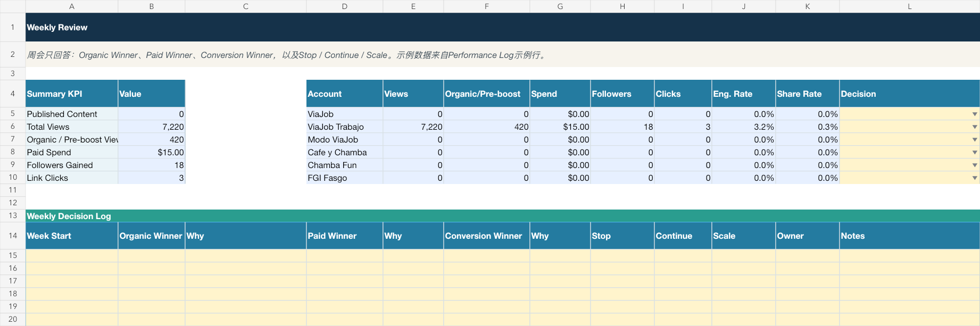Click the empty Owner input cell in row 16
Screen dimensions: 980x326
click(808, 268)
